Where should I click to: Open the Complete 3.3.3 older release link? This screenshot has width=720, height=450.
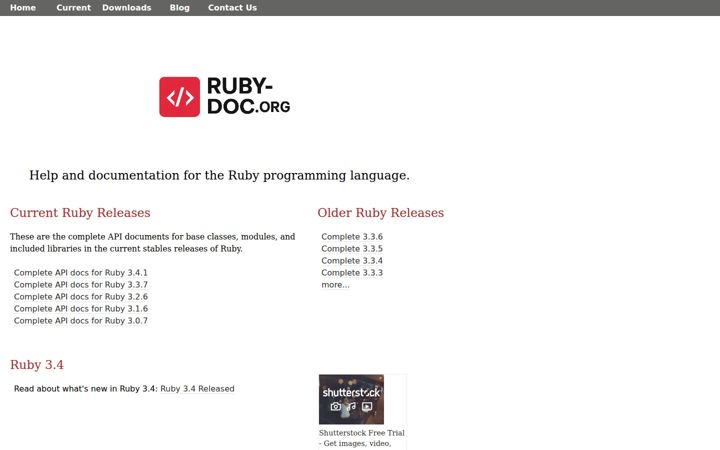pos(352,272)
